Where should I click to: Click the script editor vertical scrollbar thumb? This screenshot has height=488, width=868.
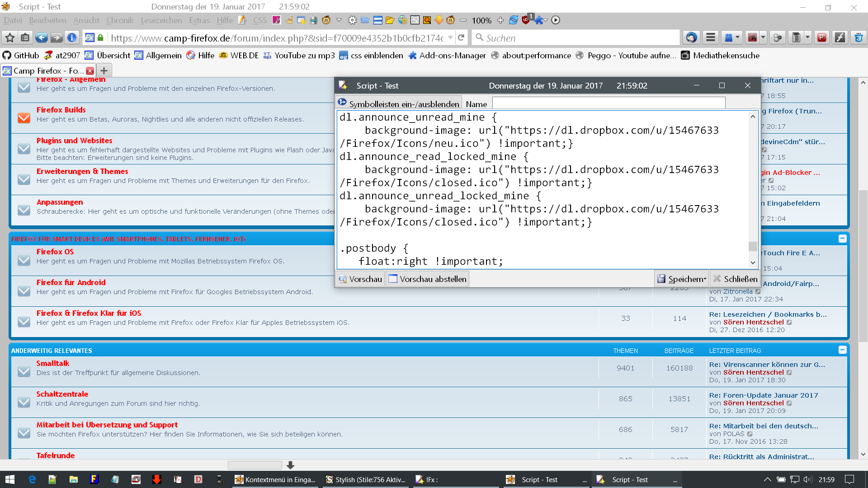pyautogui.click(x=753, y=246)
